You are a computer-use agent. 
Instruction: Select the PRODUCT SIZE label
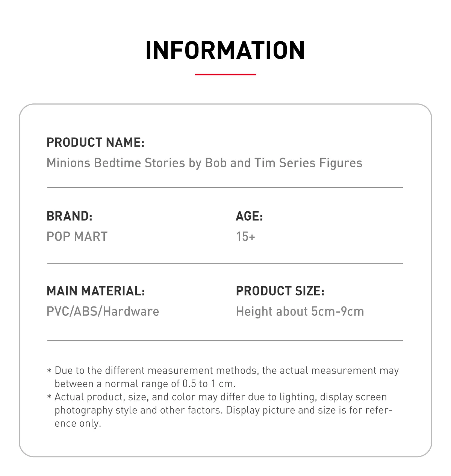pyautogui.click(x=280, y=291)
